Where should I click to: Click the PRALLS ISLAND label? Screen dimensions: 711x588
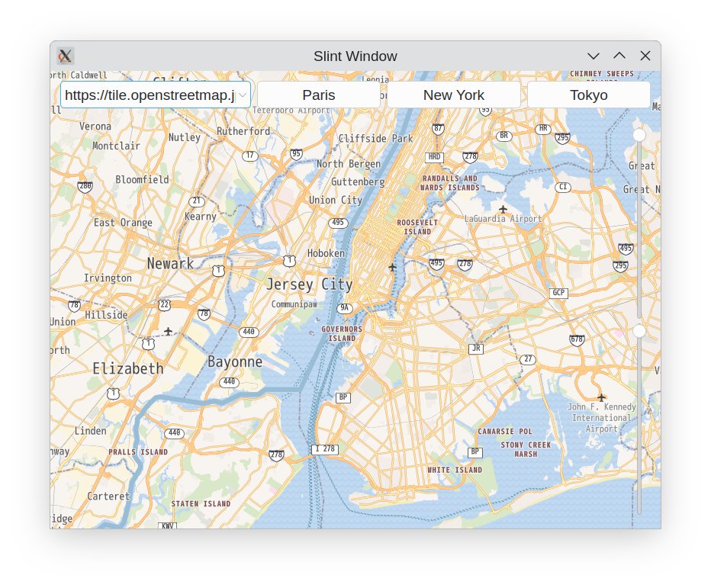(x=138, y=452)
